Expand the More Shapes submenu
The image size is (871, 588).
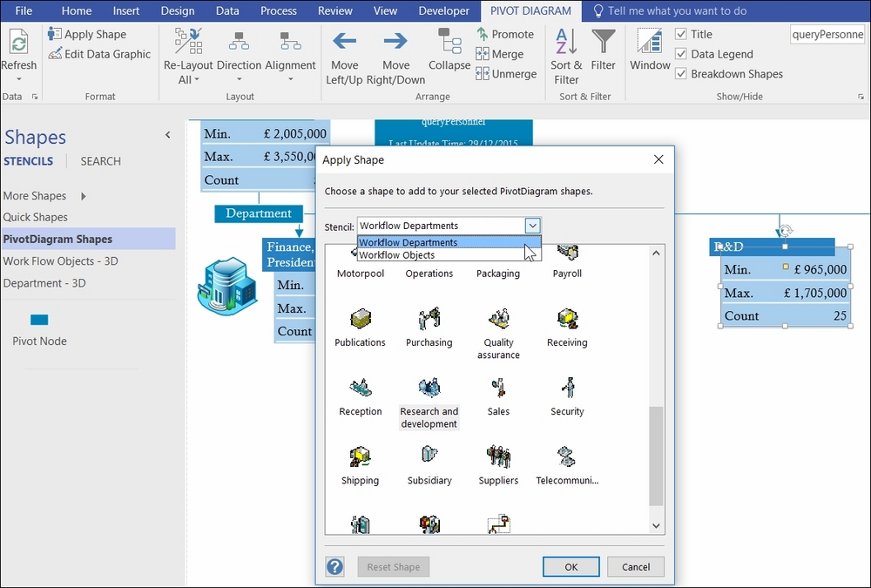(x=84, y=196)
